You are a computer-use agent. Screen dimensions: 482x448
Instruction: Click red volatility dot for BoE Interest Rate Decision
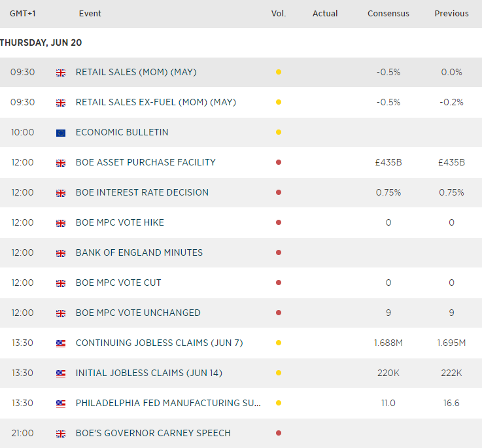(x=279, y=192)
